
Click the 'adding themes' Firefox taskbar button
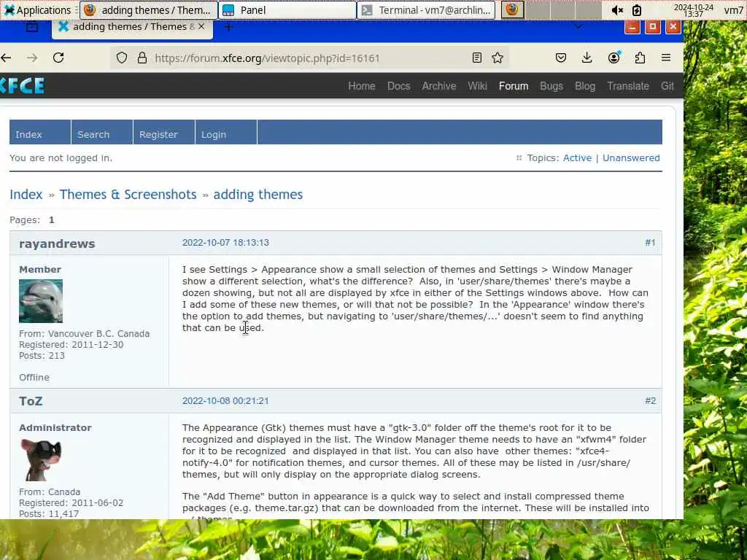(x=149, y=10)
